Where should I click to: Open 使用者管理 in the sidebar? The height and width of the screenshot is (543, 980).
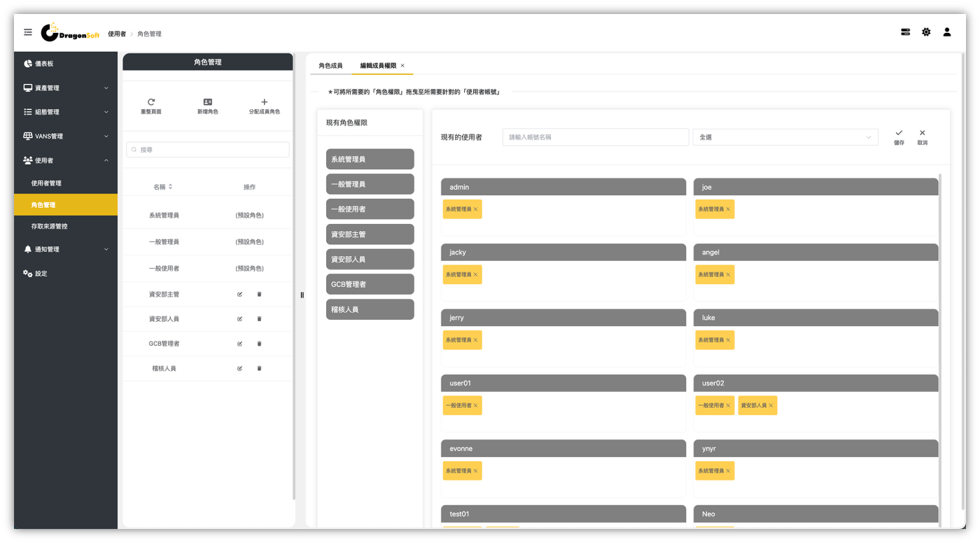47,183
